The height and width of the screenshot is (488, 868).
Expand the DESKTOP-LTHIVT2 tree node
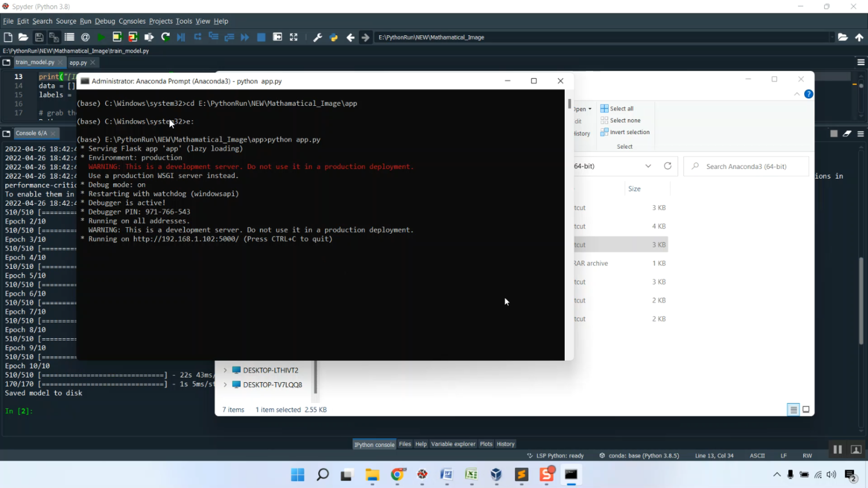225,370
